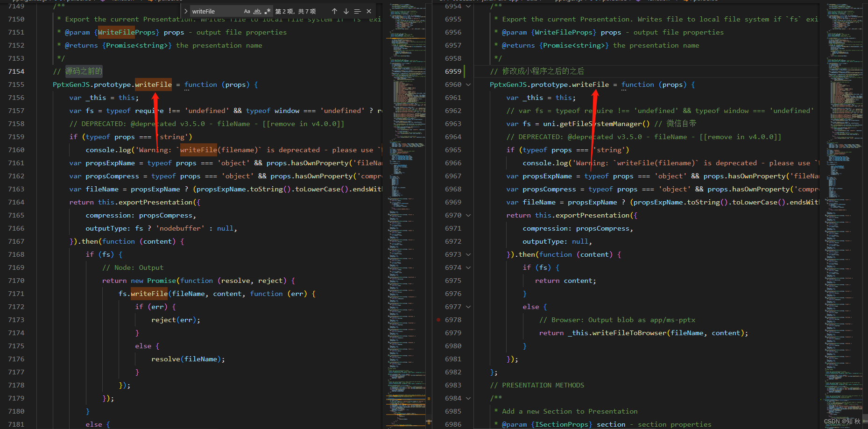Collapse the if (fs) fold at line 6974
Screen dimensions: 868x429
click(x=468, y=267)
